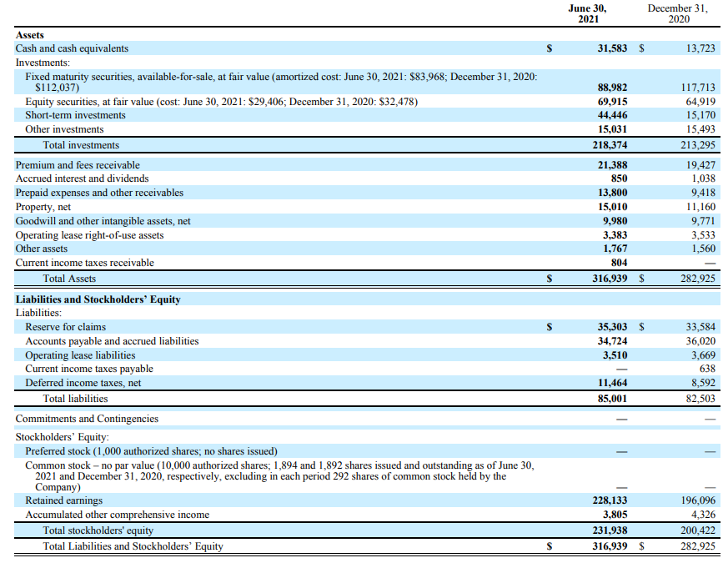Viewport: 728px width, 563px height.
Task: Click the Assets section heading
Action: point(31,35)
